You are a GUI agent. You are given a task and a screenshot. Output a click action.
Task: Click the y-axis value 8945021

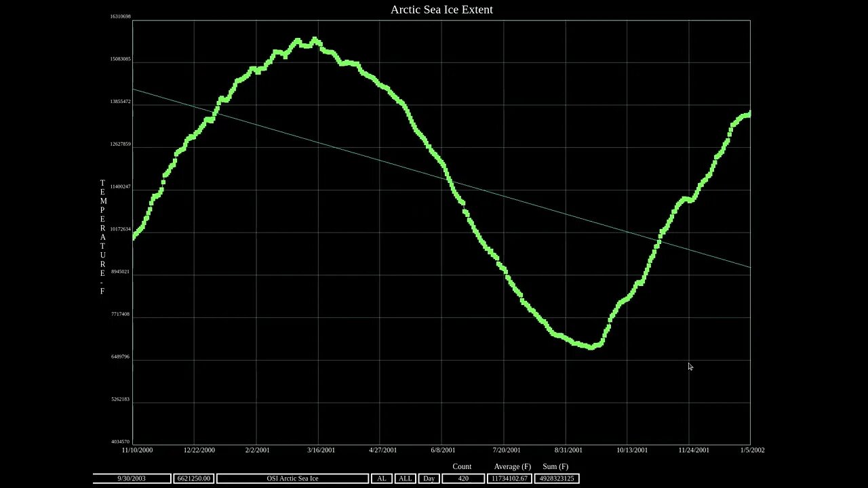tap(120, 272)
